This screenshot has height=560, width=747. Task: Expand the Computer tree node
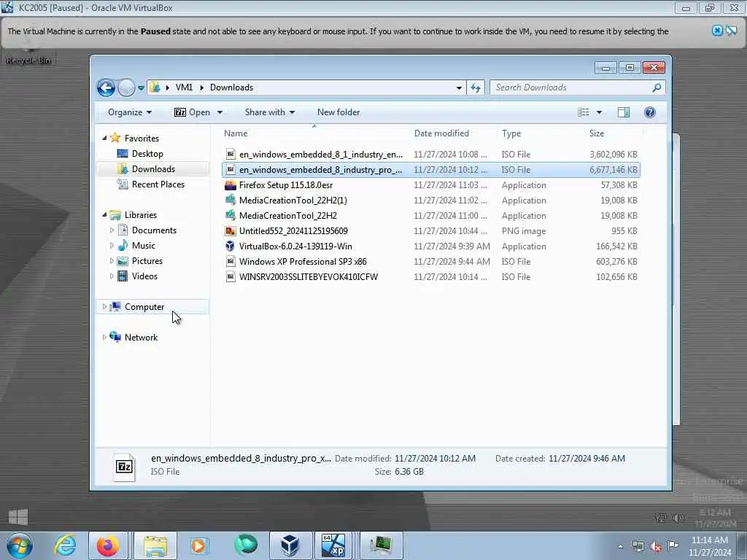[104, 307]
